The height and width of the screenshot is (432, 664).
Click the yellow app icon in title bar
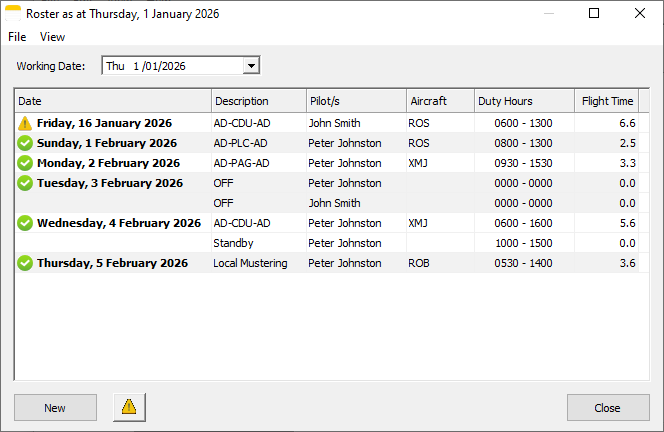point(14,14)
